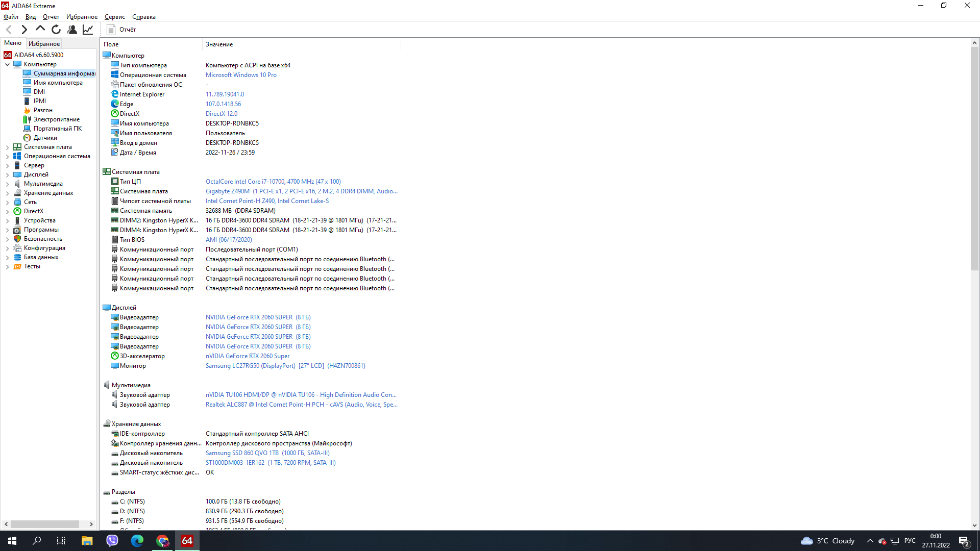Refresh the page with the circular arrow icon
980x551 pixels.
pos(56,30)
